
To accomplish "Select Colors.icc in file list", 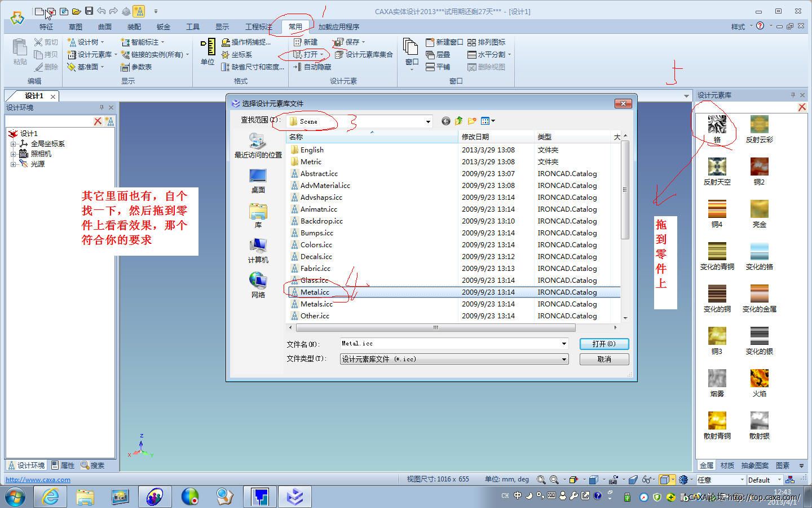I will coord(316,245).
